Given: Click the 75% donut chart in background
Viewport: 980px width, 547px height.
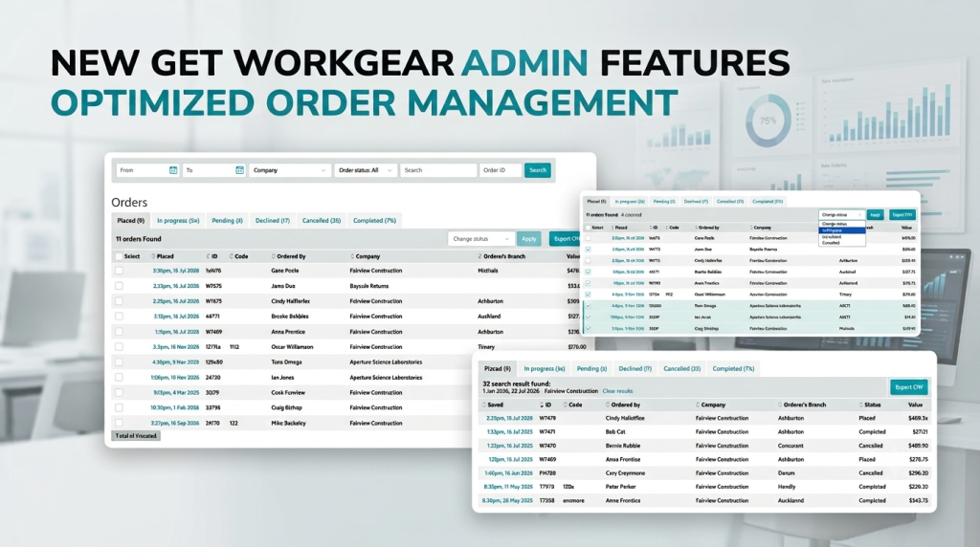Looking at the screenshot, I should tap(768, 120).
